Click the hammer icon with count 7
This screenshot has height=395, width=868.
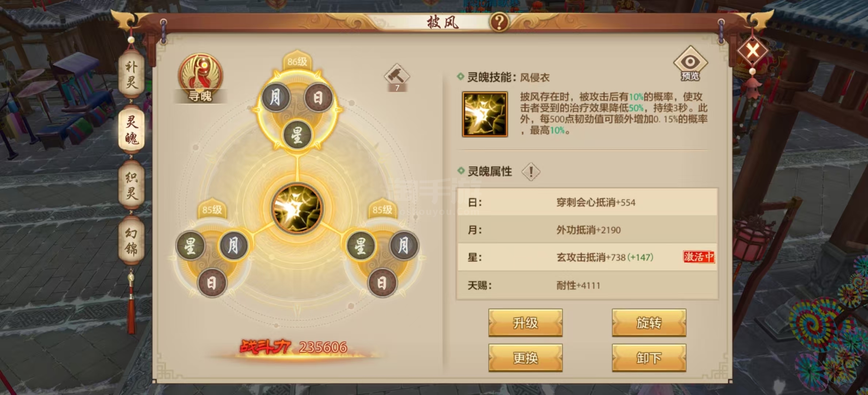click(397, 78)
